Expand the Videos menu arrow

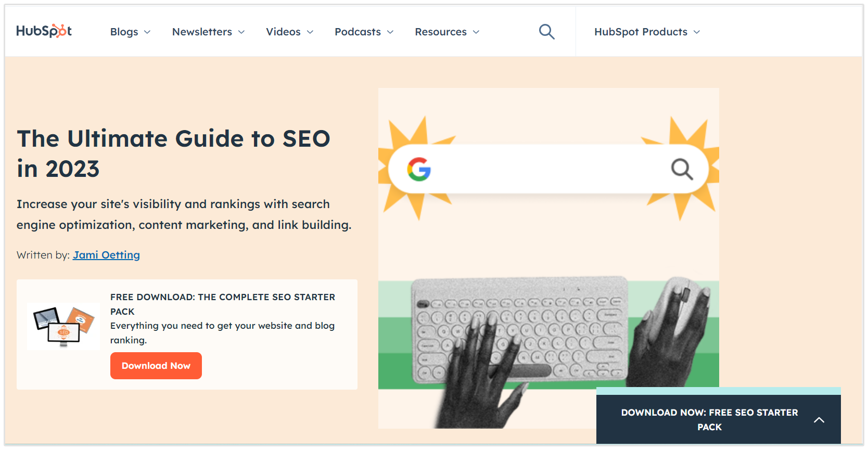pos(310,32)
